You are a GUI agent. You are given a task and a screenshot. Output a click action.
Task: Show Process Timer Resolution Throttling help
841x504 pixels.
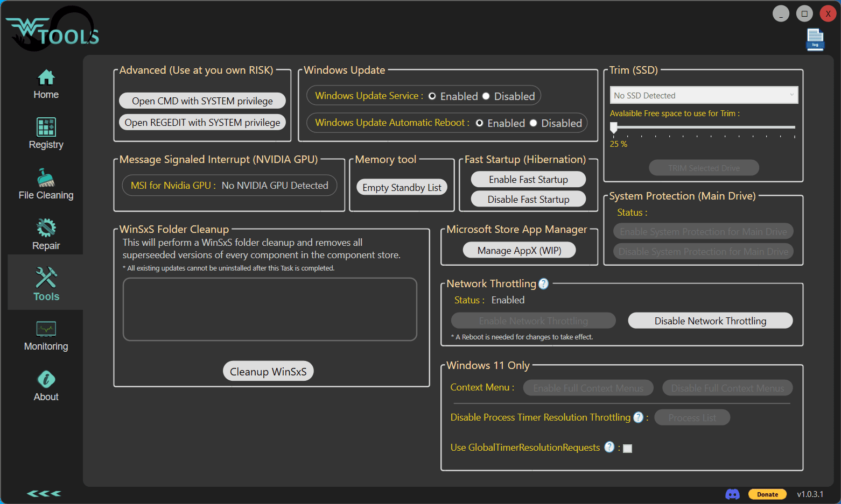(639, 417)
